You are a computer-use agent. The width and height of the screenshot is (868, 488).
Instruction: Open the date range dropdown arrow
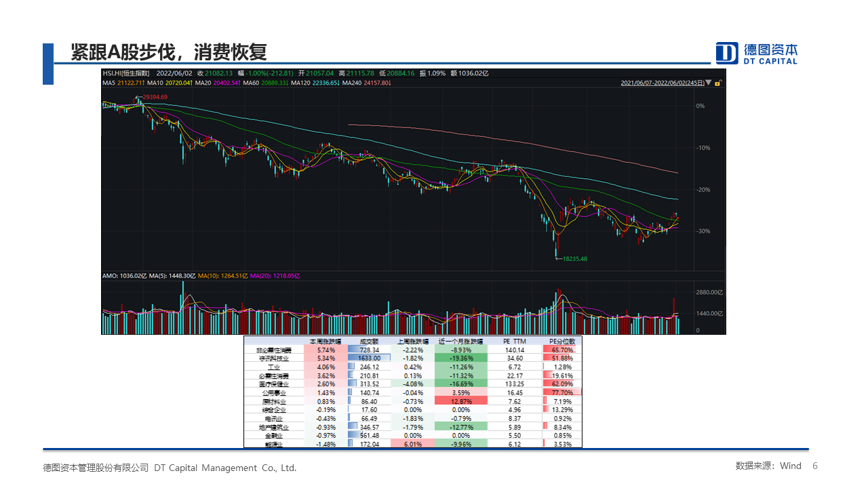(x=709, y=83)
